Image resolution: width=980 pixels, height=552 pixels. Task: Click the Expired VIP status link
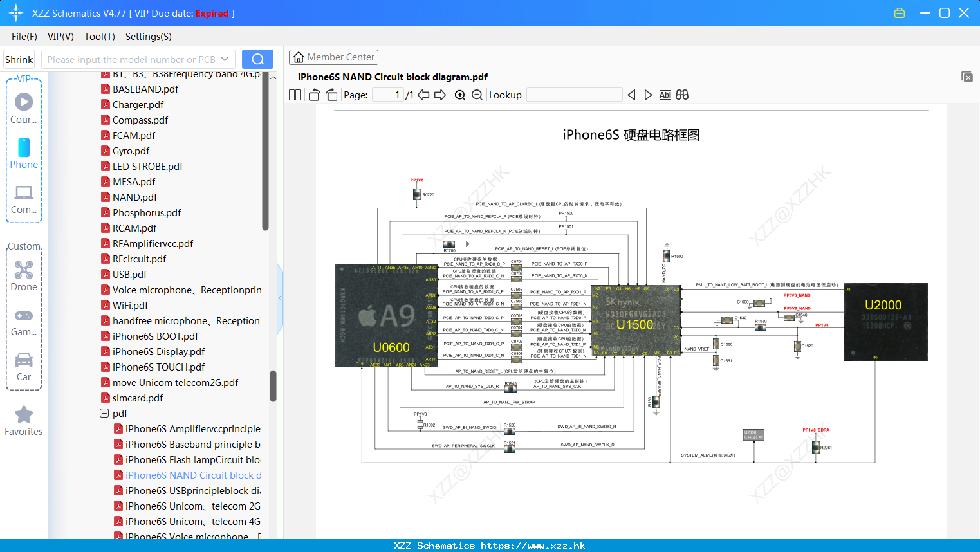(x=212, y=13)
